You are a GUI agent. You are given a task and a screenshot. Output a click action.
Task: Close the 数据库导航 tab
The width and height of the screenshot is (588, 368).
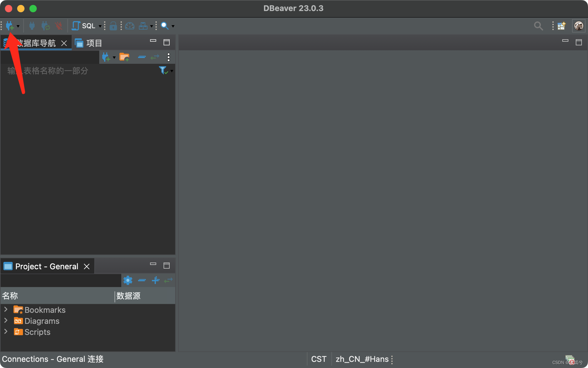[64, 43]
